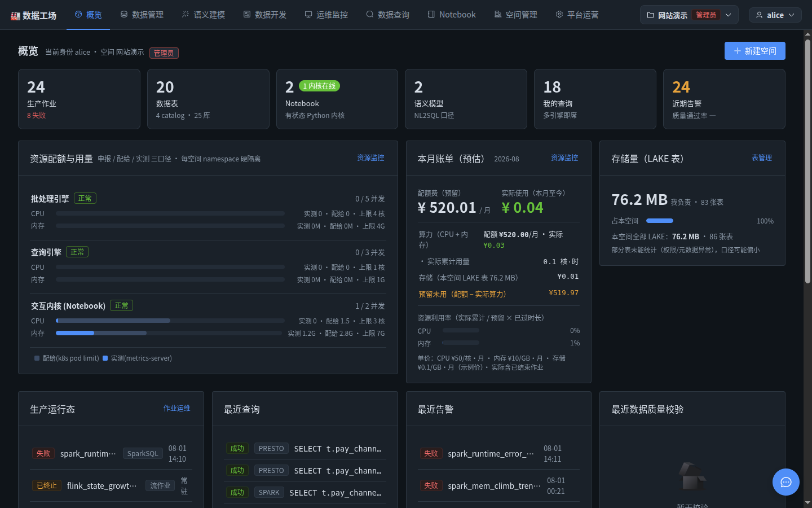
Task: Click the 批处理引擎 CPU usage bar
Action: (170, 213)
